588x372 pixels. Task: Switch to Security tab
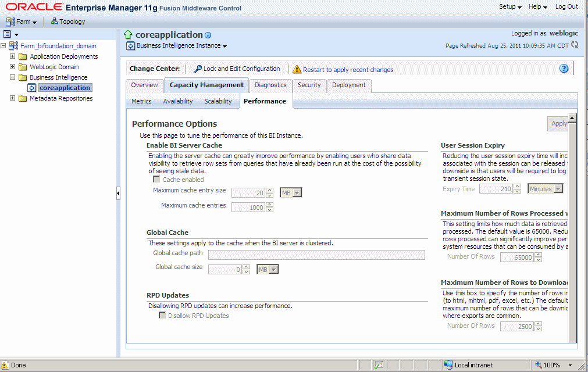(309, 85)
